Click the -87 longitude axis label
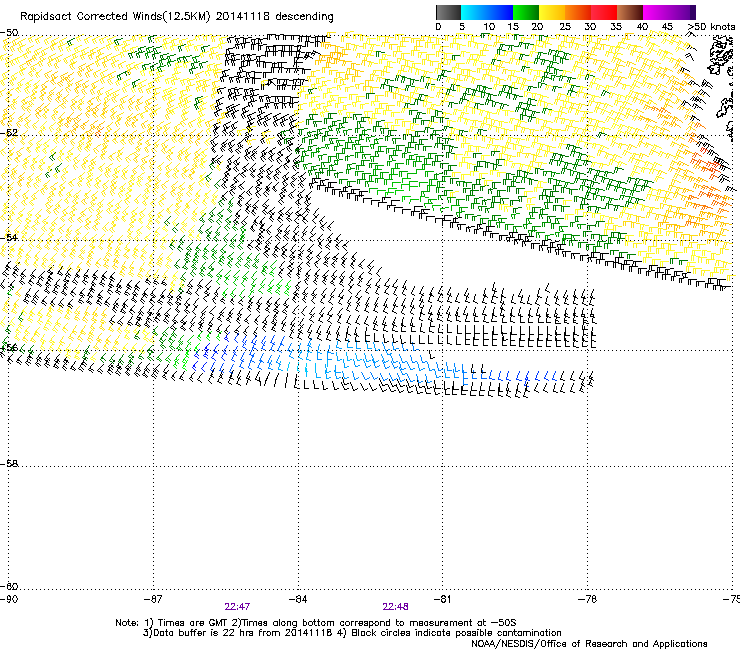The height and width of the screenshot is (650, 740). (x=153, y=599)
